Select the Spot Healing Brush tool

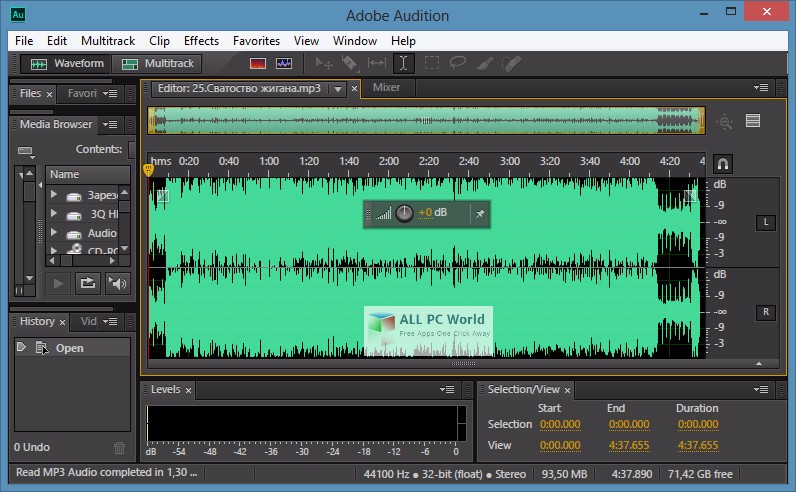[x=511, y=63]
